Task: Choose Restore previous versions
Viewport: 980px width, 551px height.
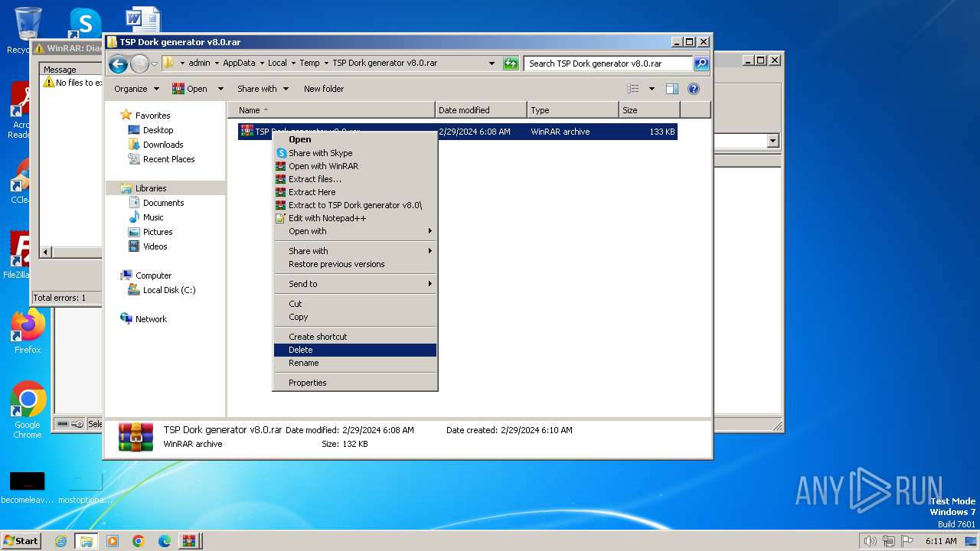Action: (x=355, y=264)
